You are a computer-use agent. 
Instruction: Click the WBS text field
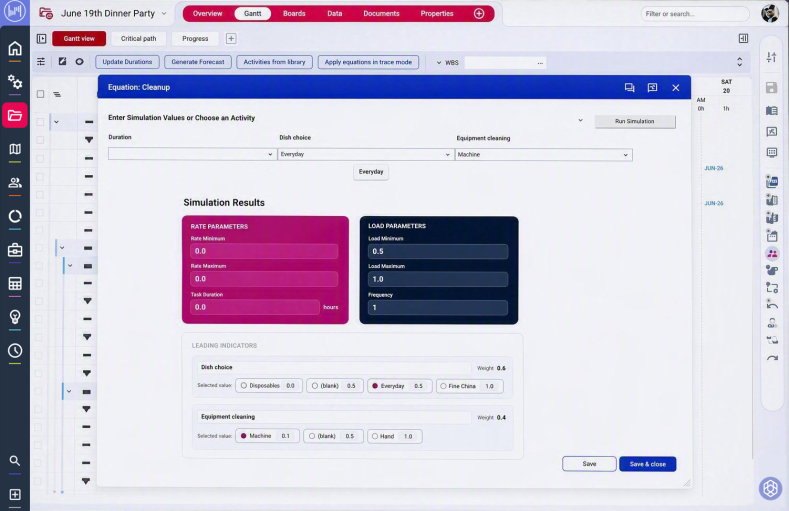505,62
